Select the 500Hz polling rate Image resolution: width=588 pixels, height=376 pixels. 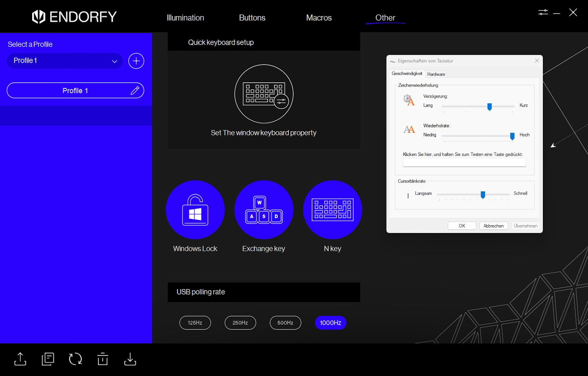click(x=285, y=323)
